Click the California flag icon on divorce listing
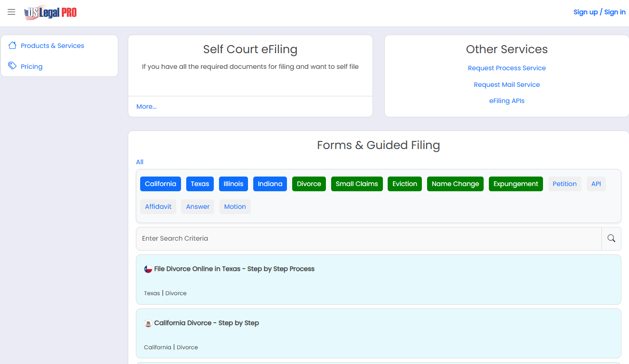Viewport: 629px width, 364px height. (x=148, y=323)
